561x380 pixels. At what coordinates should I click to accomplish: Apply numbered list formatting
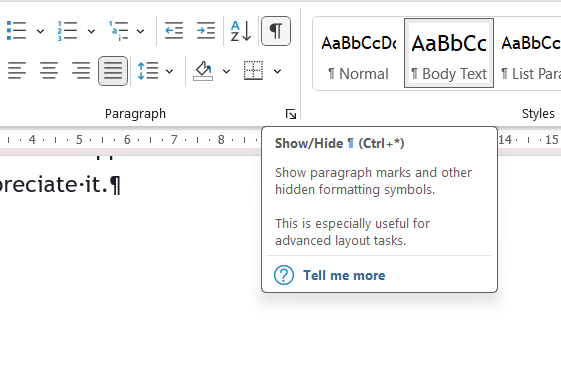pyautogui.click(x=67, y=31)
